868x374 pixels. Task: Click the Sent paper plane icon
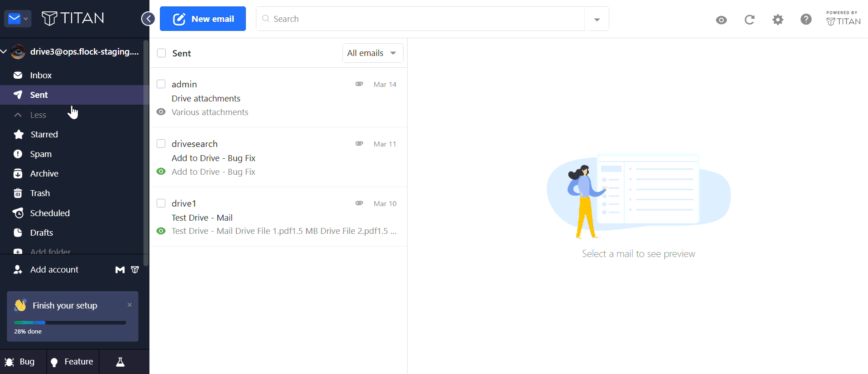point(18,95)
